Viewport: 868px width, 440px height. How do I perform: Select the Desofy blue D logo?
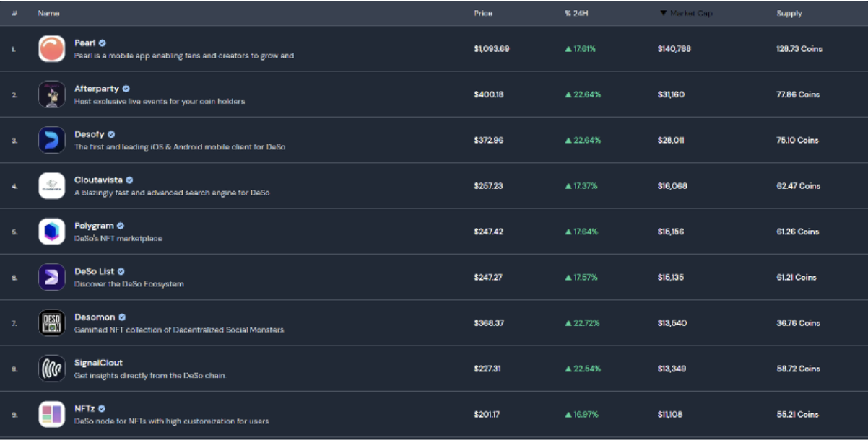(x=51, y=140)
